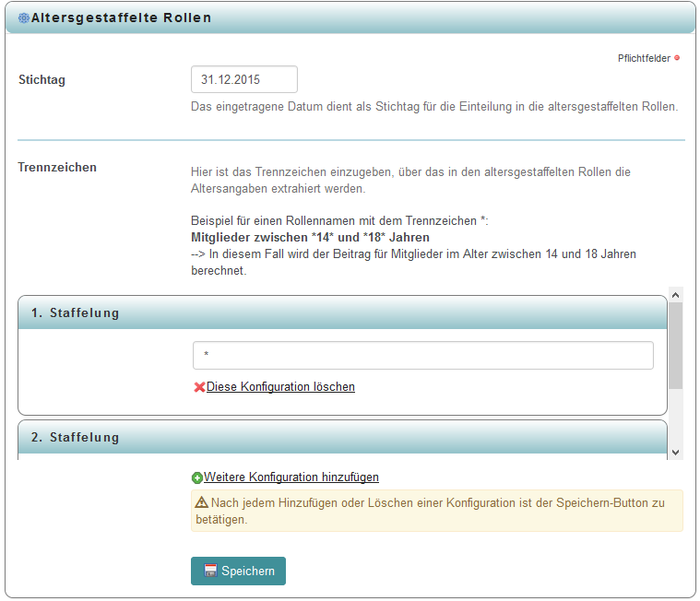This screenshot has height=601, width=700.
Task: Click the green plus add icon
Action: [x=196, y=477]
